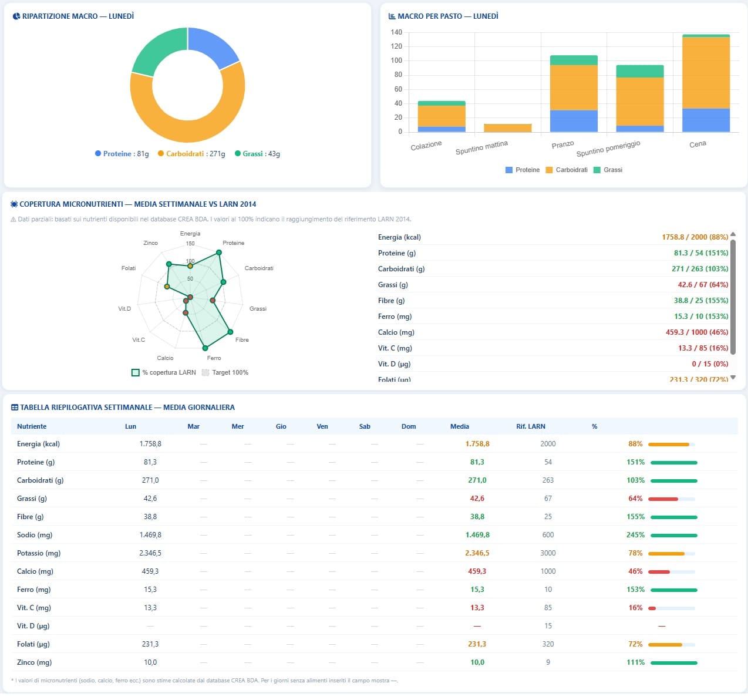Click the Carboidrati: 271g donut legend entry
Image resolution: width=748 pixels, height=700 pixels.
[191, 154]
